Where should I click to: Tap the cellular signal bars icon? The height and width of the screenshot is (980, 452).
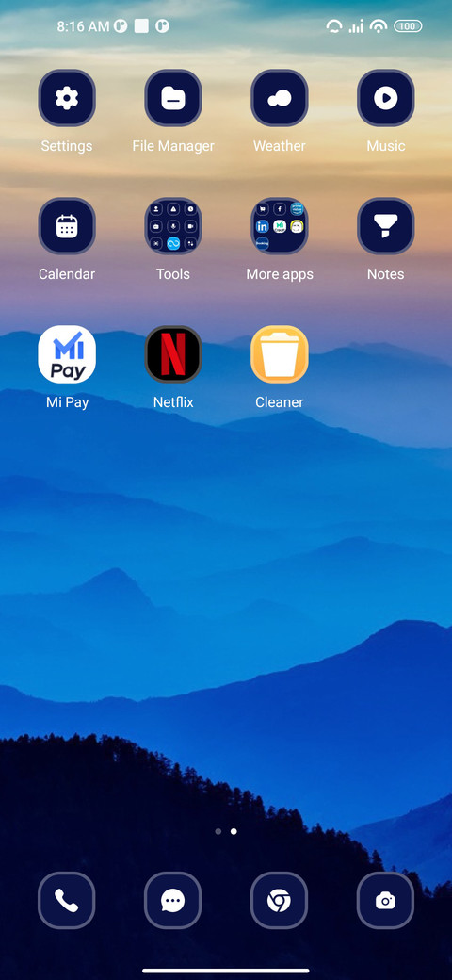357,26
